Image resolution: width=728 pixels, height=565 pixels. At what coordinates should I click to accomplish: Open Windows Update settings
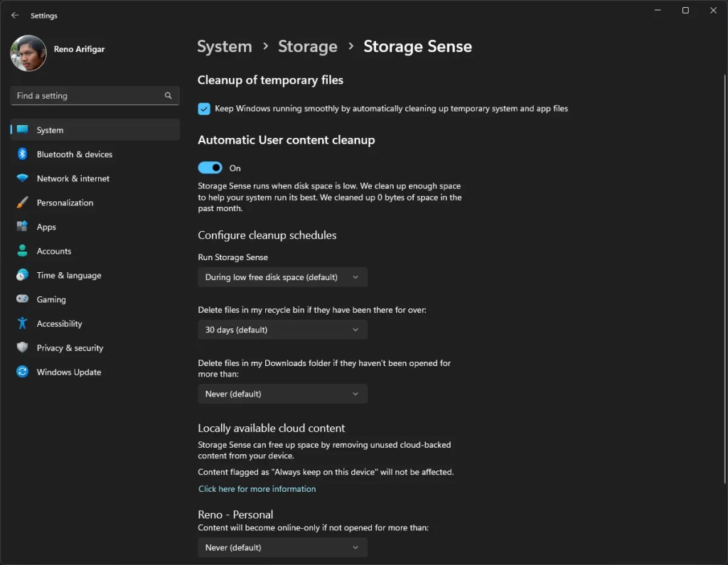tap(68, 372)
